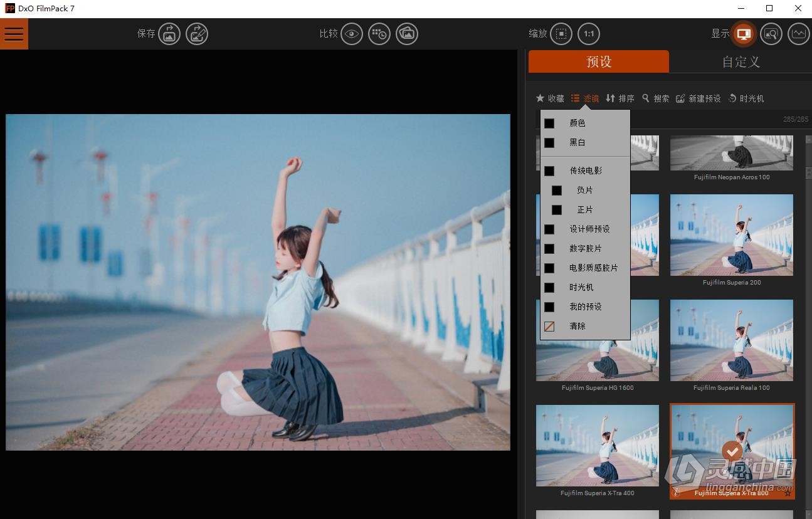Click the 搜索 search button
The image size is (812, 519).
click(655, 98)
